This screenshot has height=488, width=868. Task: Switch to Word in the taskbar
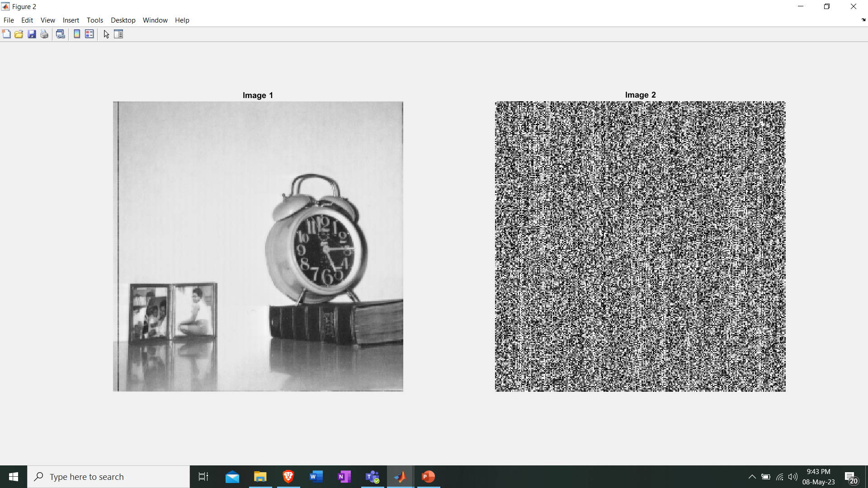point(316,477)
